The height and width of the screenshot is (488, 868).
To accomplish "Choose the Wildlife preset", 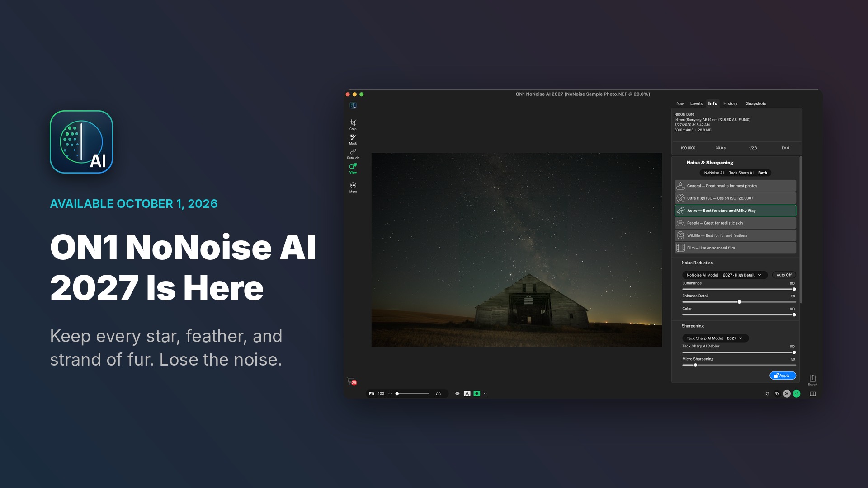I will [x=735, y=235].
